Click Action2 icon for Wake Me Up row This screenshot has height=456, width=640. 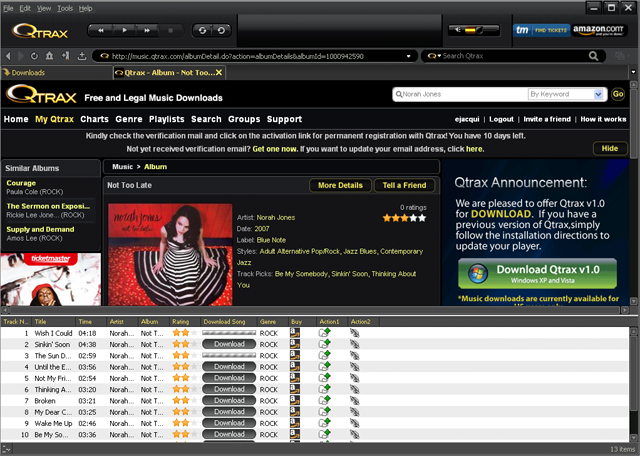[x=355, y=423]
